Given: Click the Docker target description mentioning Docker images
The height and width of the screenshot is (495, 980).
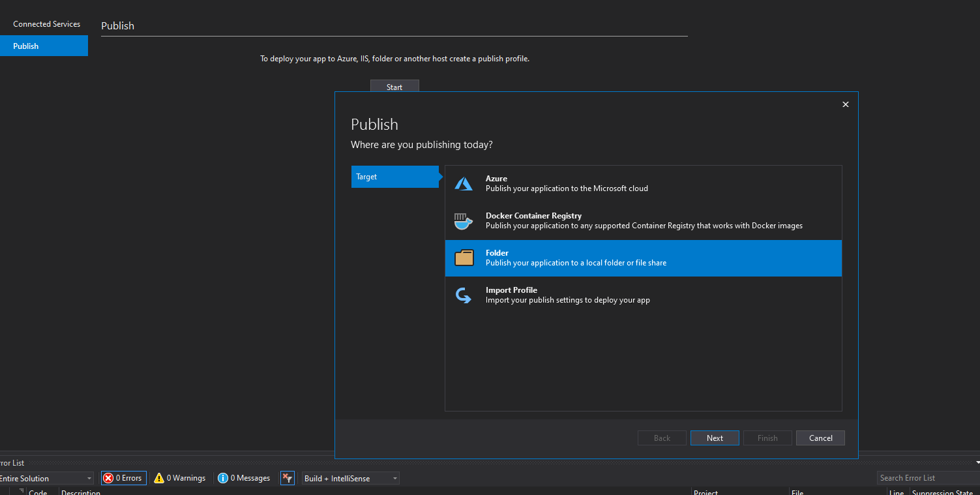Looking at the screenshot, I should pos(644,226).
